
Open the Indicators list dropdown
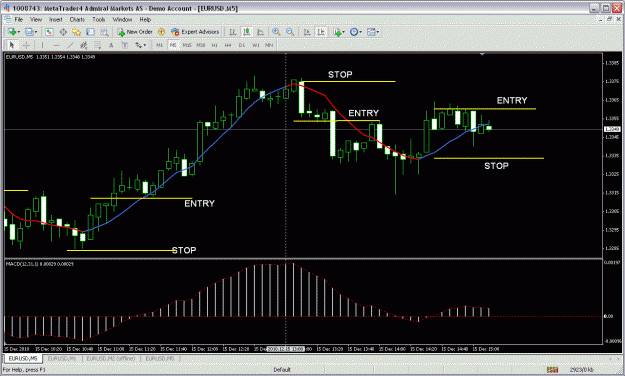click(339, 32)
